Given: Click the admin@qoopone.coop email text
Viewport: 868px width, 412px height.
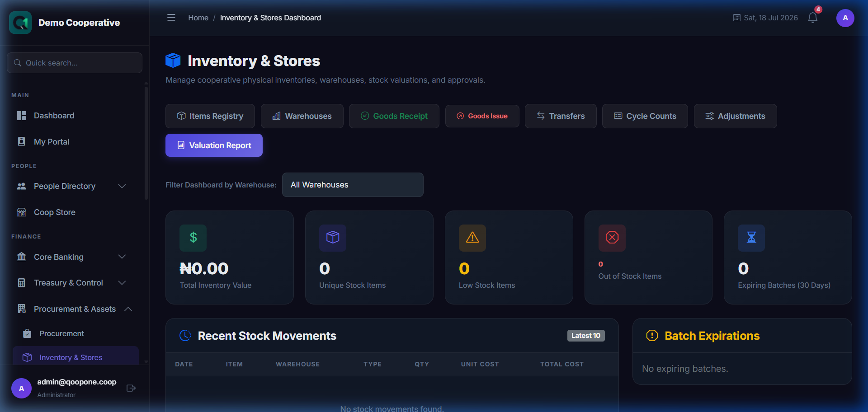Looking at the screenshot, I should click(77, 382).
